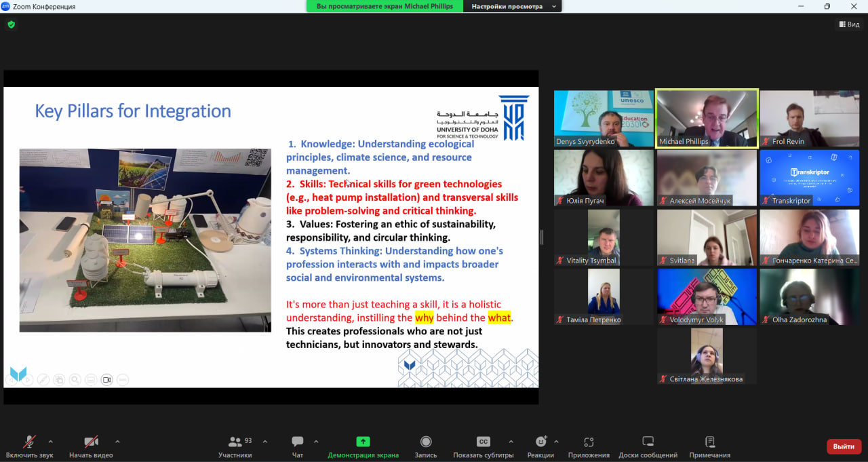Open the Примечания notes icon
The image size is (868, 462).
pyautogui.click(x=709, y=442)
